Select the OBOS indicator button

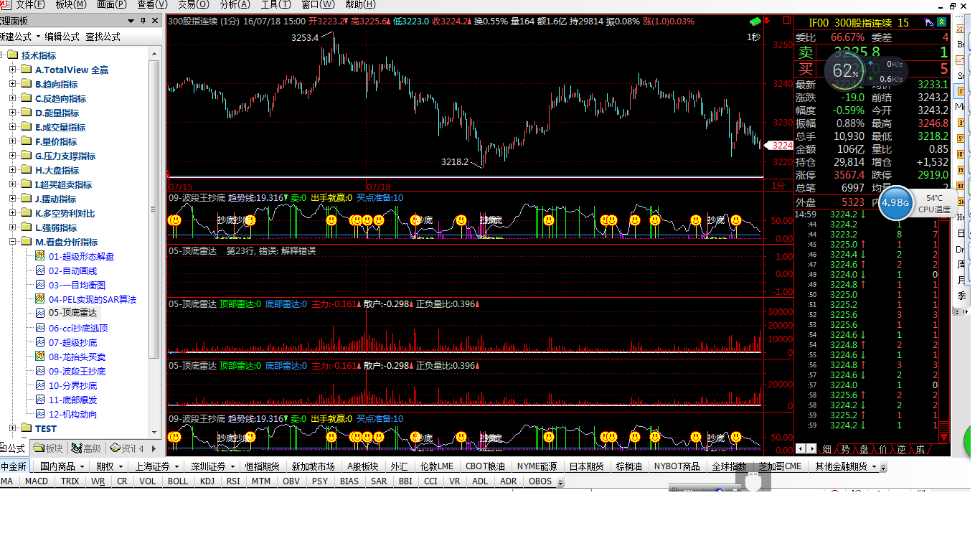pos(540,481)
